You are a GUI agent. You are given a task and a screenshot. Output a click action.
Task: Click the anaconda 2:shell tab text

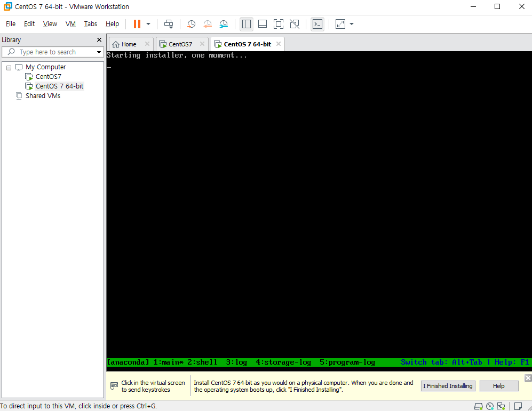click(202, 362)
